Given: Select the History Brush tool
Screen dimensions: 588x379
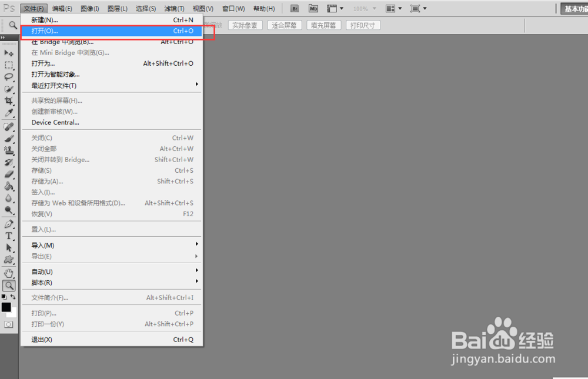Looking at the screenshot, I should (9, 163).
